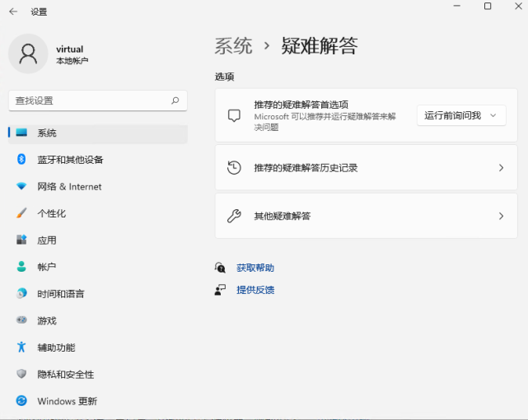Open 隐私和安全性 settings
Viewport: 528px width, 420px height.
[98, 374]
